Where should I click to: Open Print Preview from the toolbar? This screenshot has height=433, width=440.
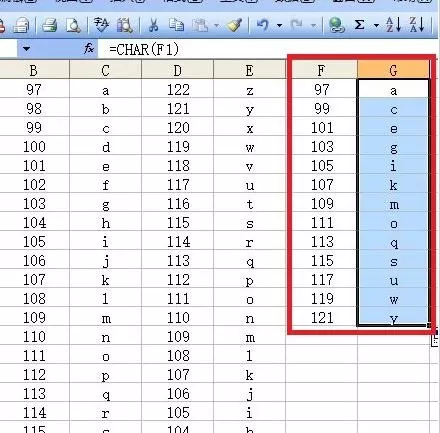[x=73, y=25]
